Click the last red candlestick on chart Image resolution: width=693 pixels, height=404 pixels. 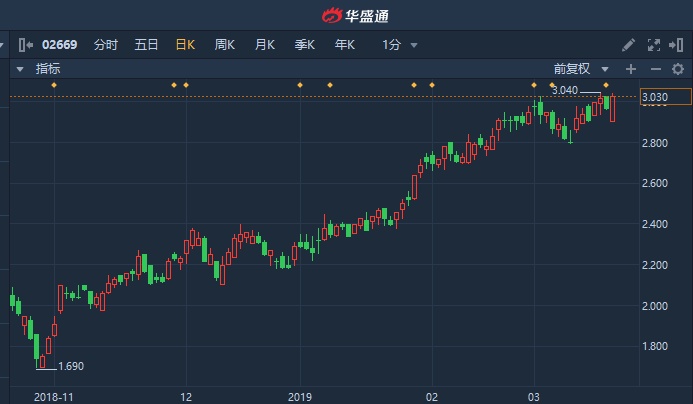pyautogui.click(x=613, y=108)
